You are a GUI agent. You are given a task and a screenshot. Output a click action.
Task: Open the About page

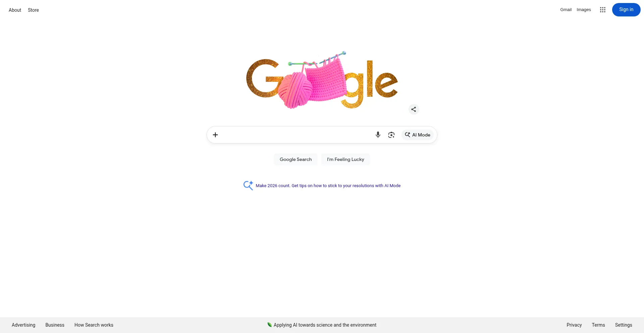15,10
